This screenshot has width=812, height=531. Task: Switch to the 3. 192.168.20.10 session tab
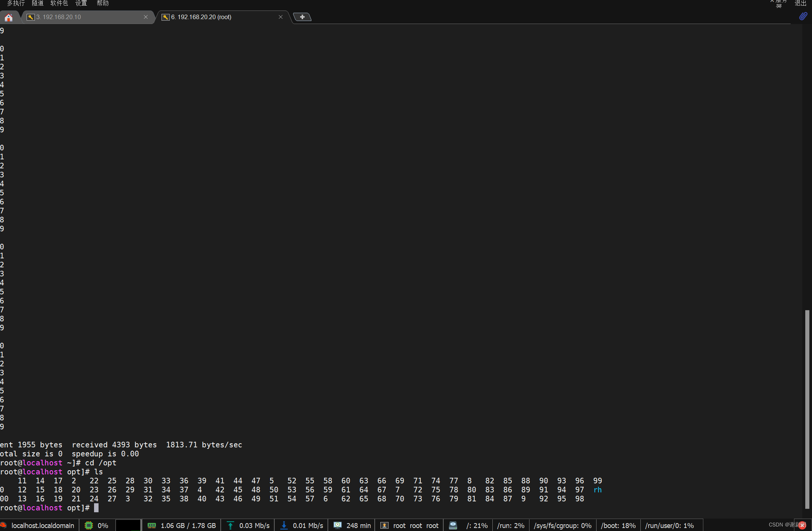pos(87,17)
